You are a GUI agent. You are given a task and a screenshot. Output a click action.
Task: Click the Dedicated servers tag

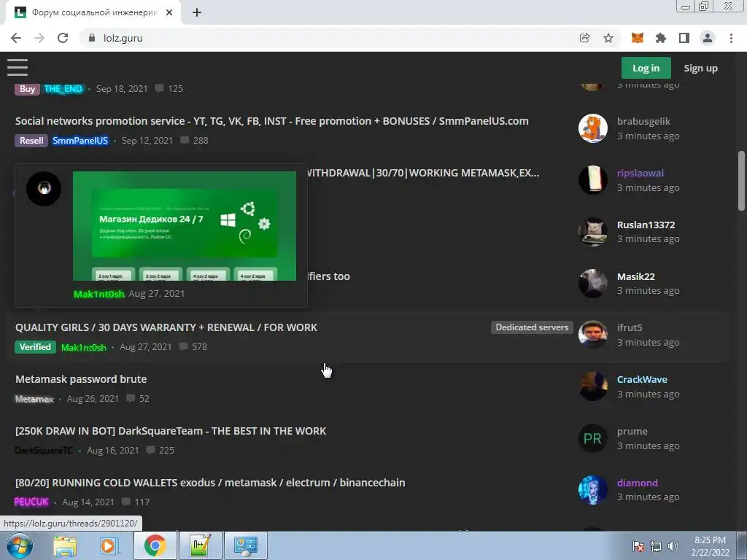tap(532, 327)
